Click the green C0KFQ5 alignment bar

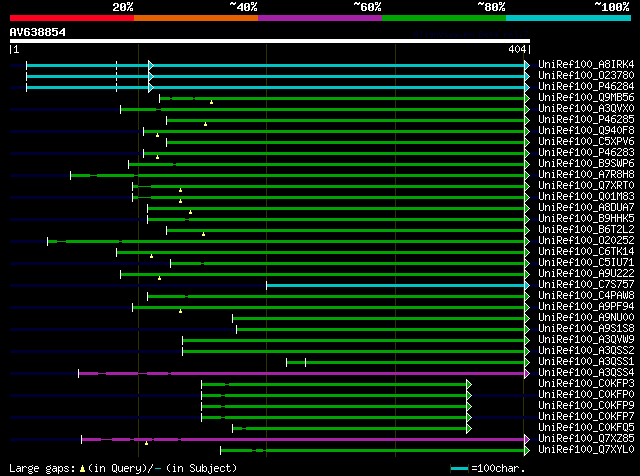pos(350,429)
